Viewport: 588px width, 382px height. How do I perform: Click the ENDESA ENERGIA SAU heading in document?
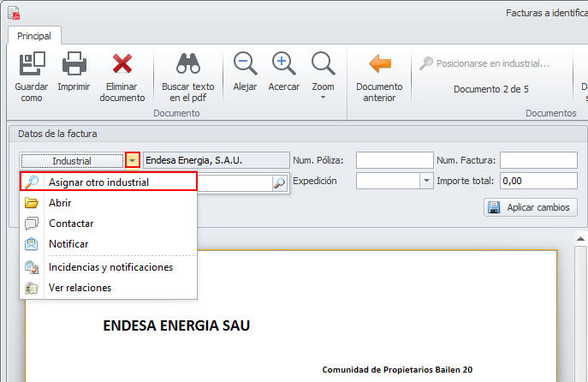(176, 325)
